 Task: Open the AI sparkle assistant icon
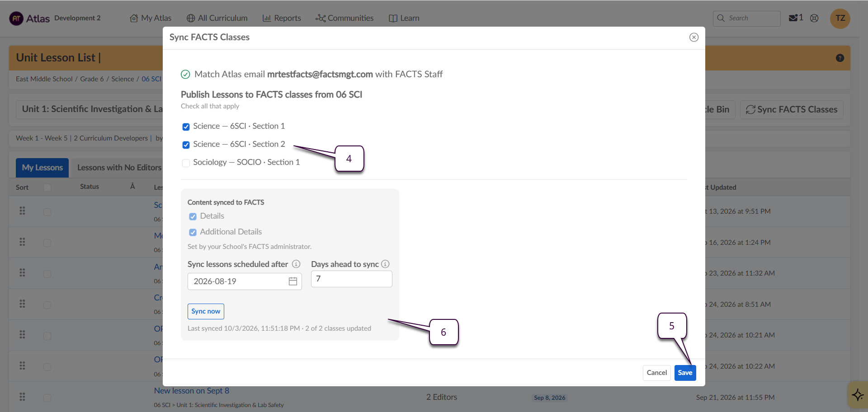click(x=858, y=395)
